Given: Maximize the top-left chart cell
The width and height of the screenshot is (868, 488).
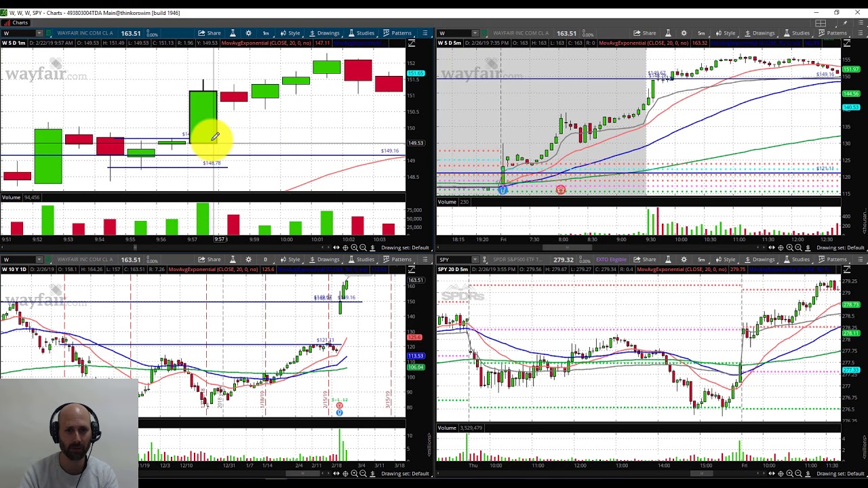Looking at the screenshot, I should click(x=411, y=43).
